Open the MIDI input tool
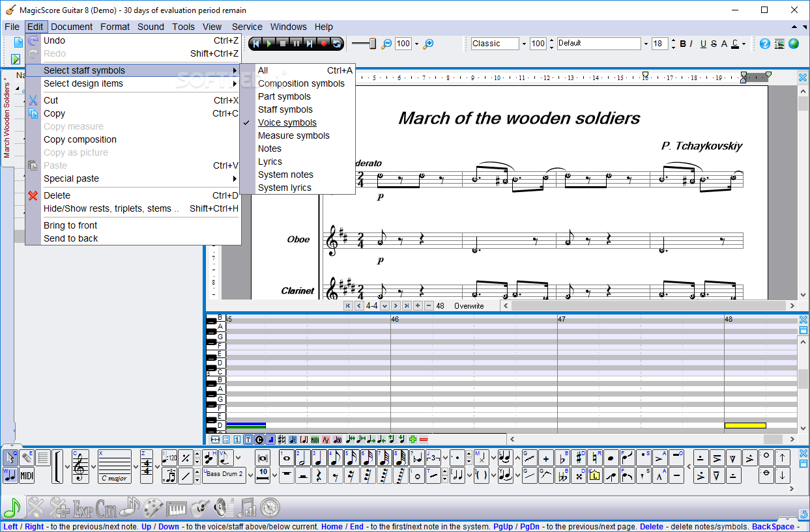The image size is (810, 532). 27,476
